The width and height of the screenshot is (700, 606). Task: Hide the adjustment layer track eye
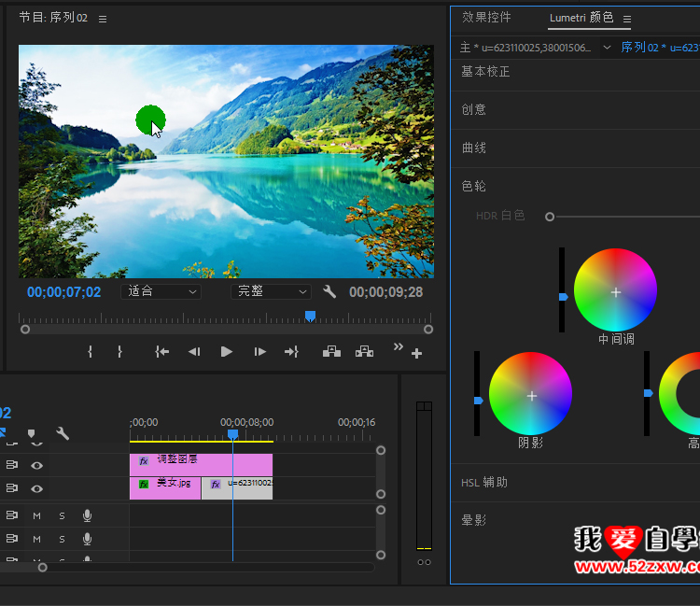click(x=37, y=465)
